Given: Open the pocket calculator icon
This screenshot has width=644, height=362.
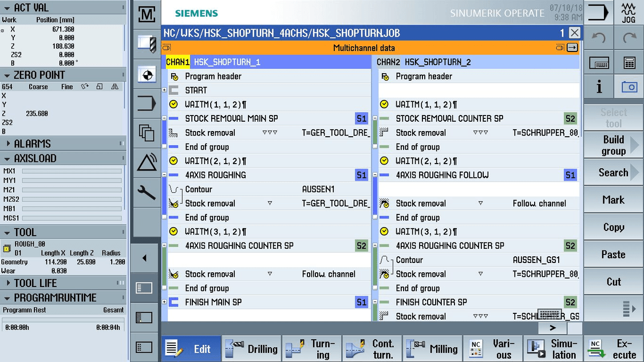Looking at the screenshot, I should 629,63.
